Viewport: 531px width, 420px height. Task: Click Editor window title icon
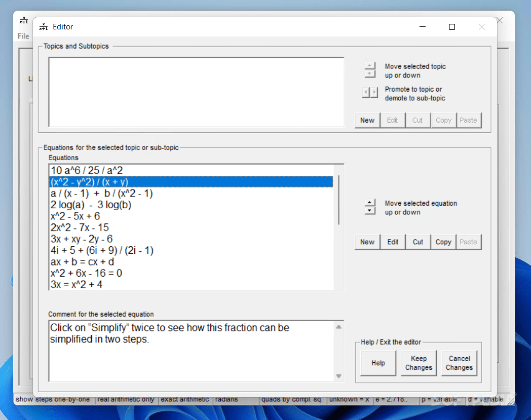44,27
